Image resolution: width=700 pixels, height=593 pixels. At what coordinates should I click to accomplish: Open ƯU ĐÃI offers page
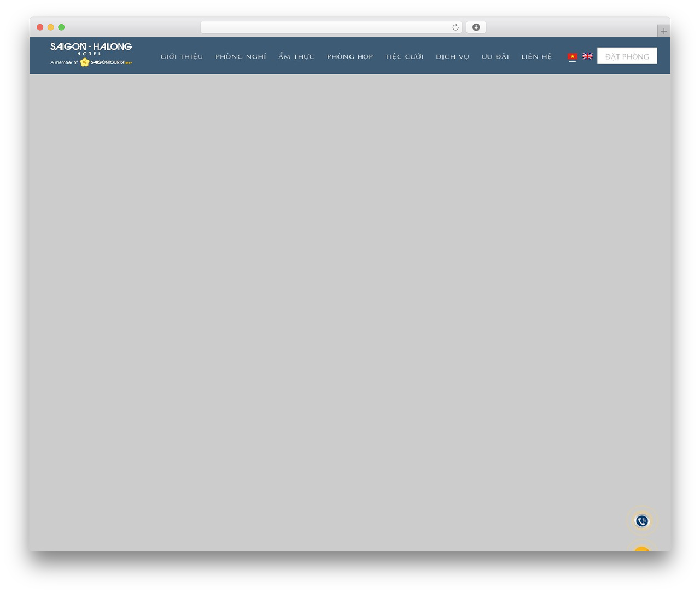point(495,56)
